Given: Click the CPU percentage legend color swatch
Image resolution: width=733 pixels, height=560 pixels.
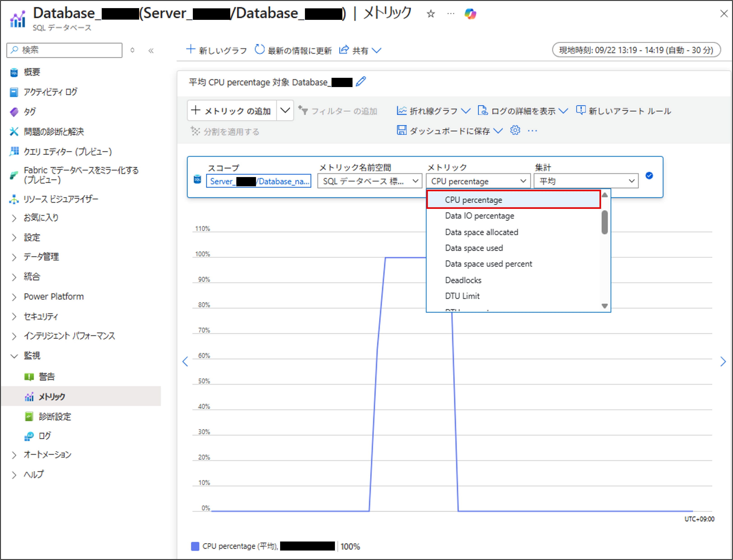Looking at the screenshot, I should 195,546.
